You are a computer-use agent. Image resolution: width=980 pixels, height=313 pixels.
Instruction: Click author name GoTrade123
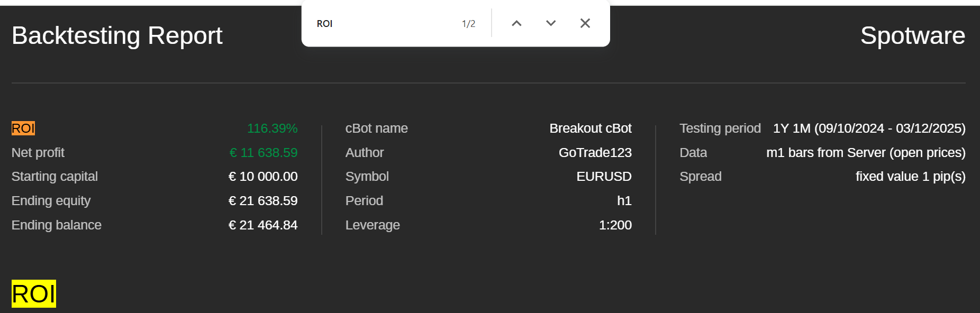595,153
